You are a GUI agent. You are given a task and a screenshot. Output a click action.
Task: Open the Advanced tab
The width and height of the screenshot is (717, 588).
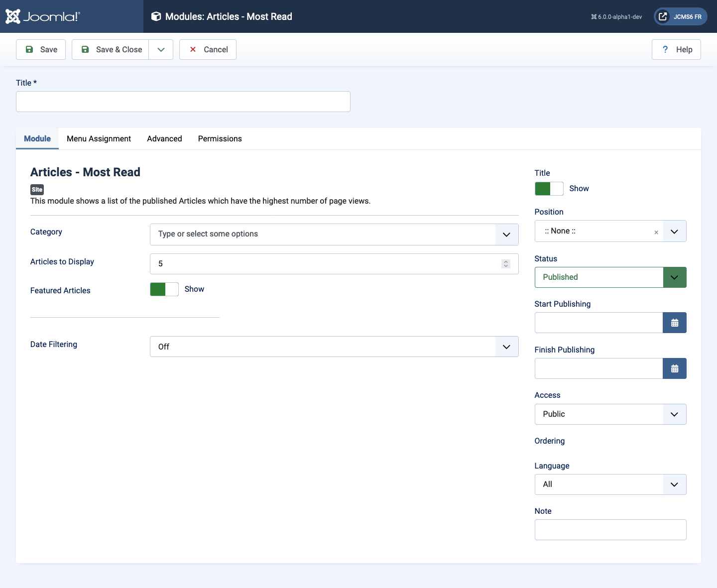(x=164, y=138)
